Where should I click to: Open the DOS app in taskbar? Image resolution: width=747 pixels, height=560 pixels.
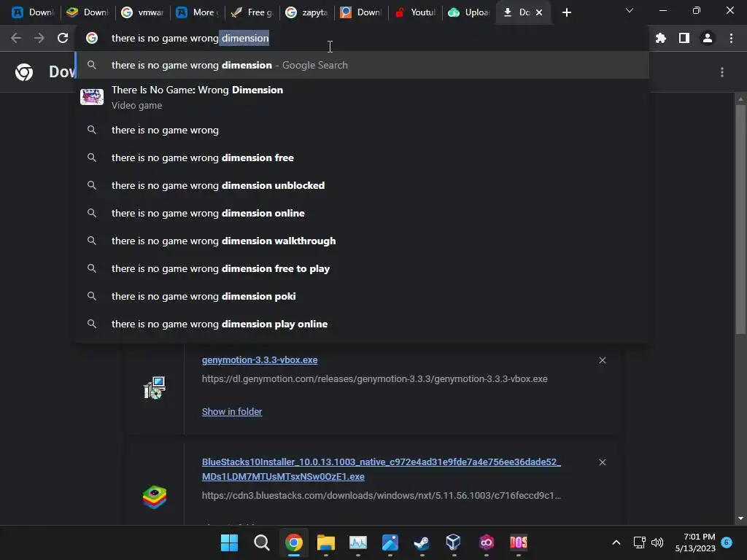(x=519, y=542)
